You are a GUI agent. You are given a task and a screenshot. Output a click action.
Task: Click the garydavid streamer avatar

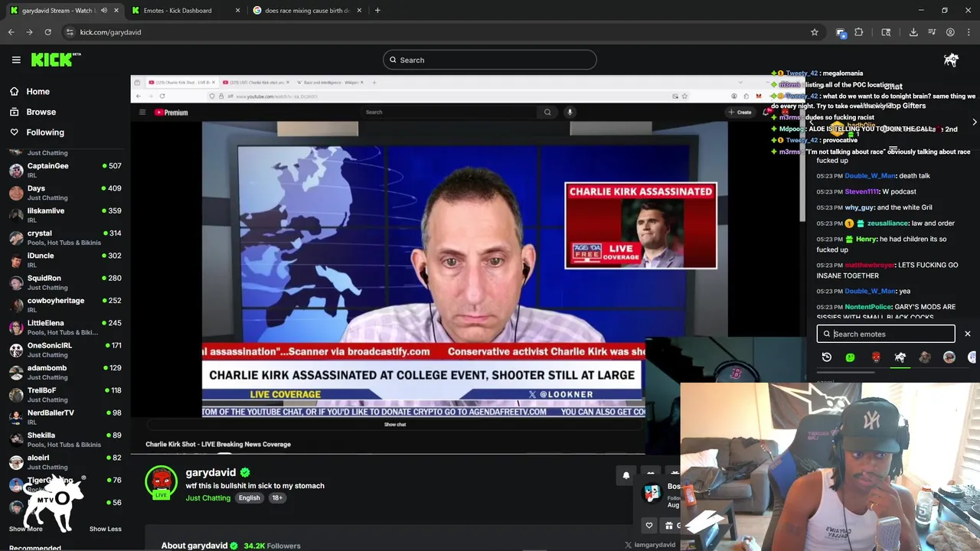161,482
